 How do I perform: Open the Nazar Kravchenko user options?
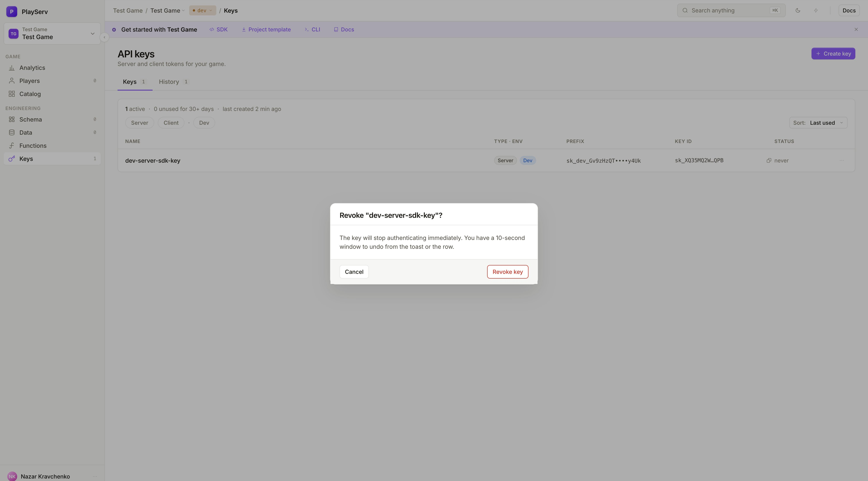95,476
